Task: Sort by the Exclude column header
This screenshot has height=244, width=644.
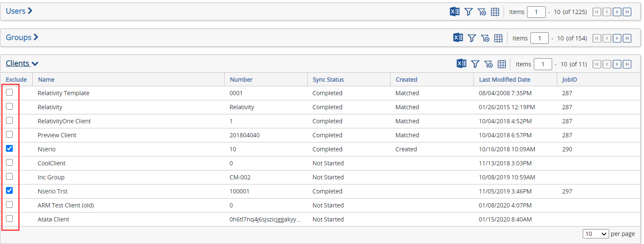Action: (16, 79)
